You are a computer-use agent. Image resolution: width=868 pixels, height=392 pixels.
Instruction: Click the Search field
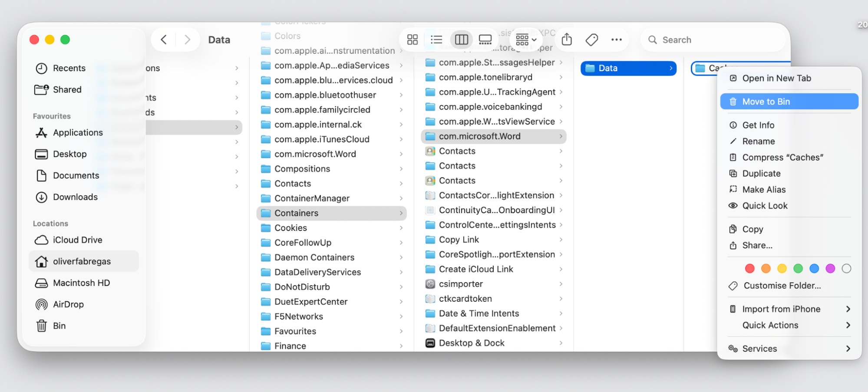713,40
